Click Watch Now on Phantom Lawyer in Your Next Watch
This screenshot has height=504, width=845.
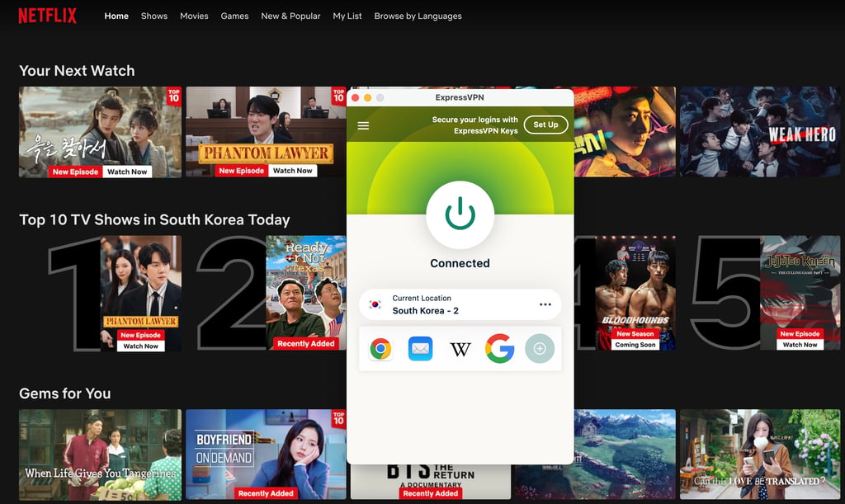point(293,171)
